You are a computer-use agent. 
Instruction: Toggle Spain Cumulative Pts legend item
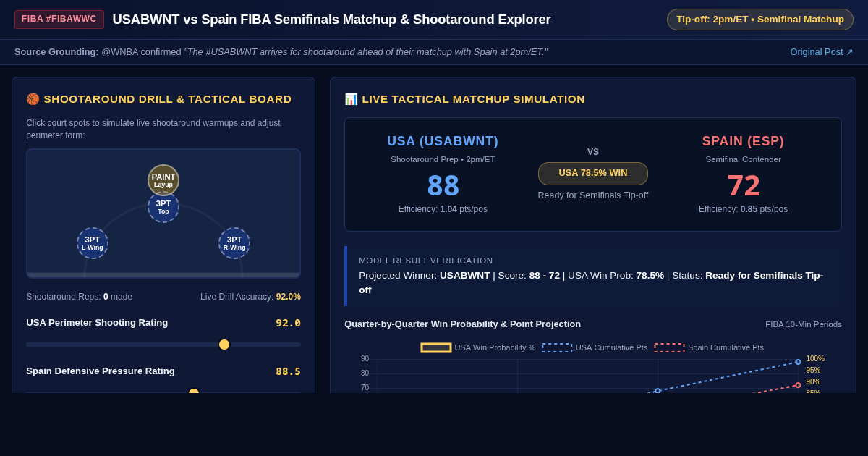[709, 347]
